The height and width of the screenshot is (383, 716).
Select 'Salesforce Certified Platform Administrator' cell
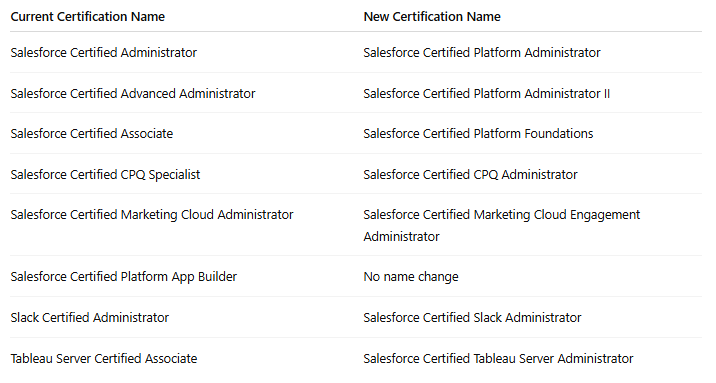pos(482,52)
